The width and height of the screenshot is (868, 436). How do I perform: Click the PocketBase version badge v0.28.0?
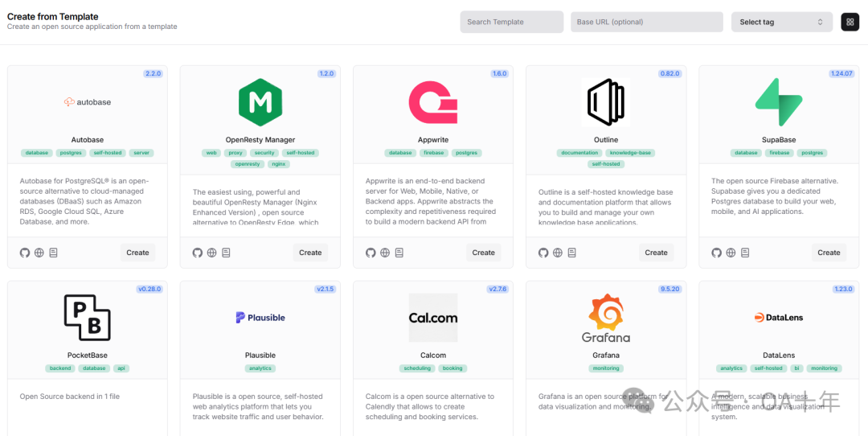[x=149, y=289]
